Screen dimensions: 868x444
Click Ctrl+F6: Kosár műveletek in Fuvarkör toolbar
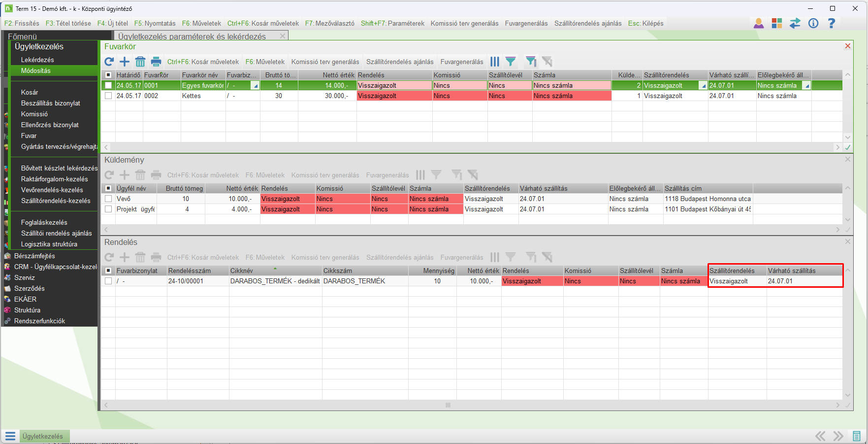click(203, 62)
